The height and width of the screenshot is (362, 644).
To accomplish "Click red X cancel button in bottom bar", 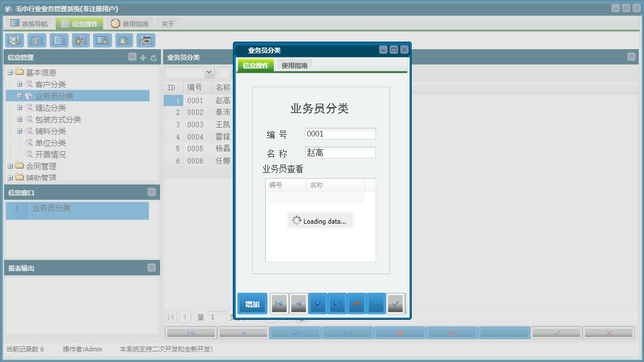I will [x=608, y=333].
